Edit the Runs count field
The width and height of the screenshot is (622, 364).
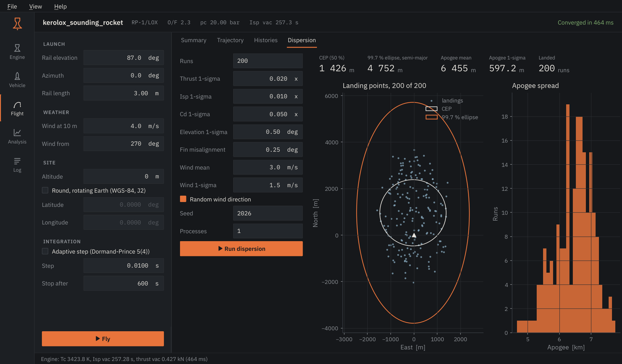[x=268, y=61]
